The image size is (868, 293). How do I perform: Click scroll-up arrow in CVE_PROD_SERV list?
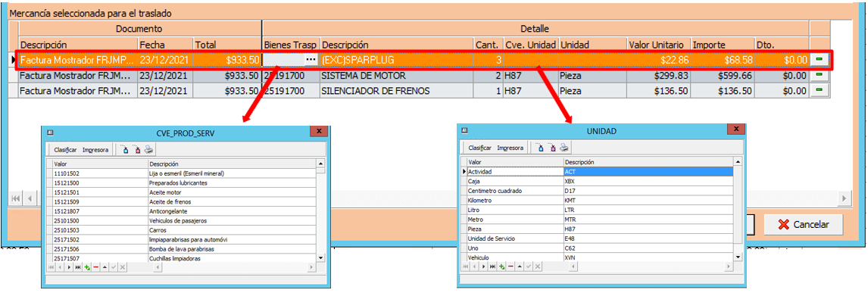(320, 164)
